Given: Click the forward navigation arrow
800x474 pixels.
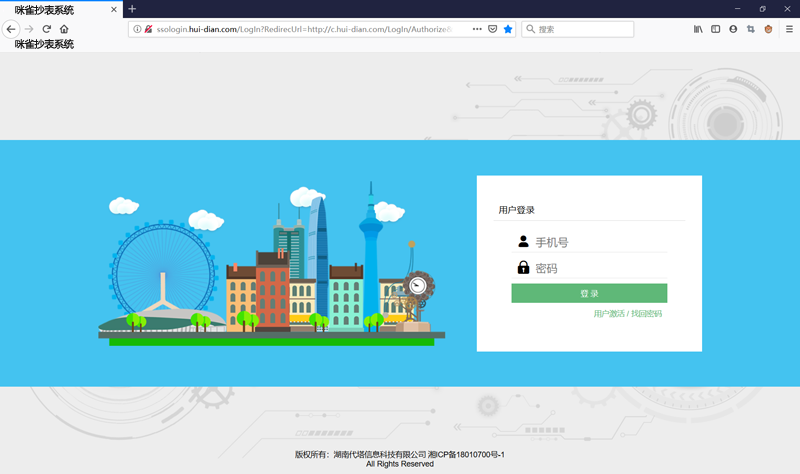Looking at the screenshot, I should click(29, 30).
